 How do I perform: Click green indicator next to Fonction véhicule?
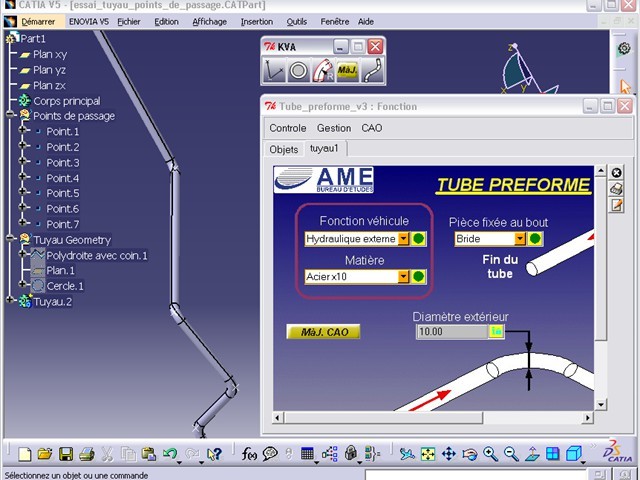(x=418, y=239)
